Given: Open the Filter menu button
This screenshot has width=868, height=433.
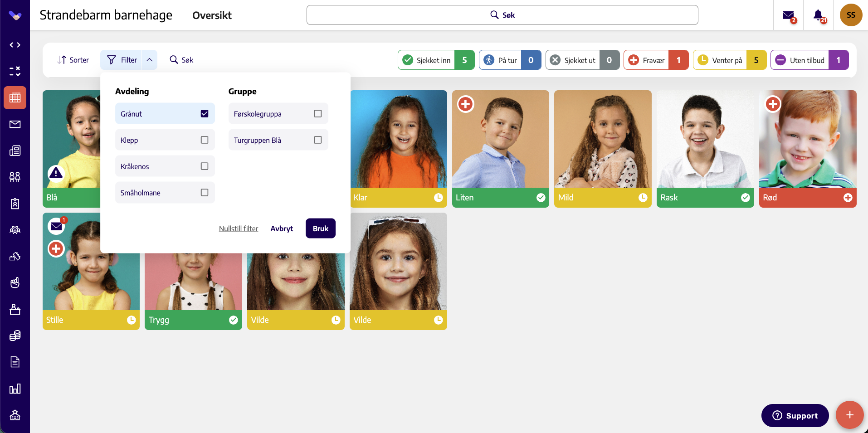Looking at the screenshot, I should coord(122,60).
